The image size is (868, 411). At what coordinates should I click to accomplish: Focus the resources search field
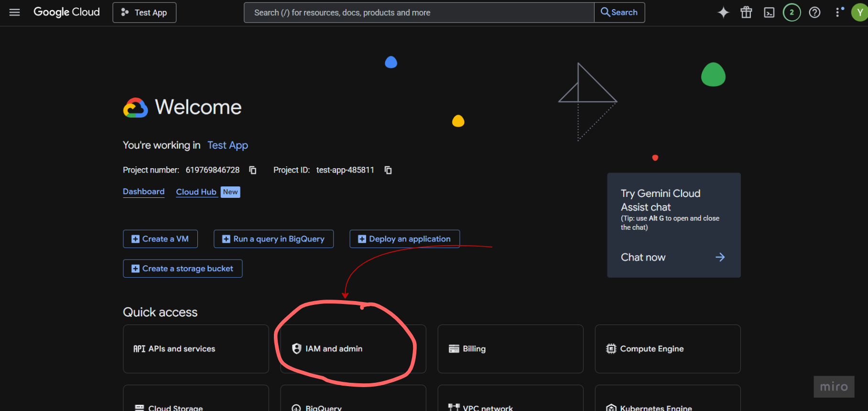tap(419, 12)
